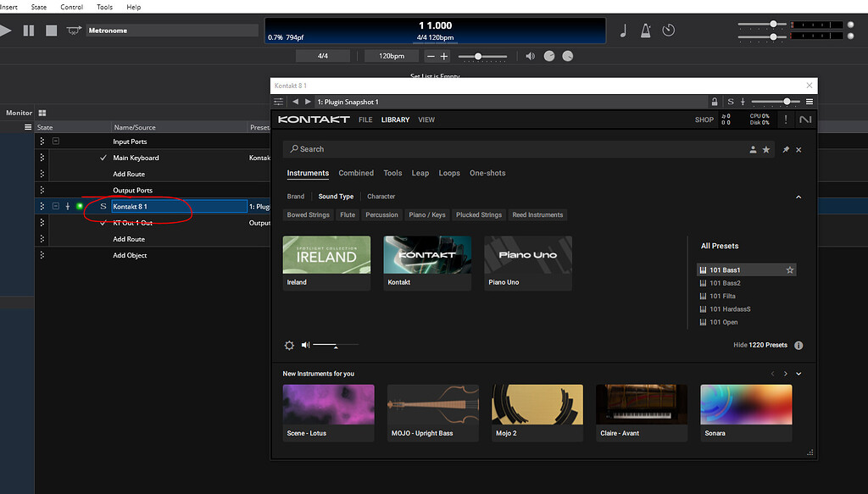The width and height of the screenshot is (868, 494).
Task: Switch to the One-shots tab
Action: [x=487, y=173]
